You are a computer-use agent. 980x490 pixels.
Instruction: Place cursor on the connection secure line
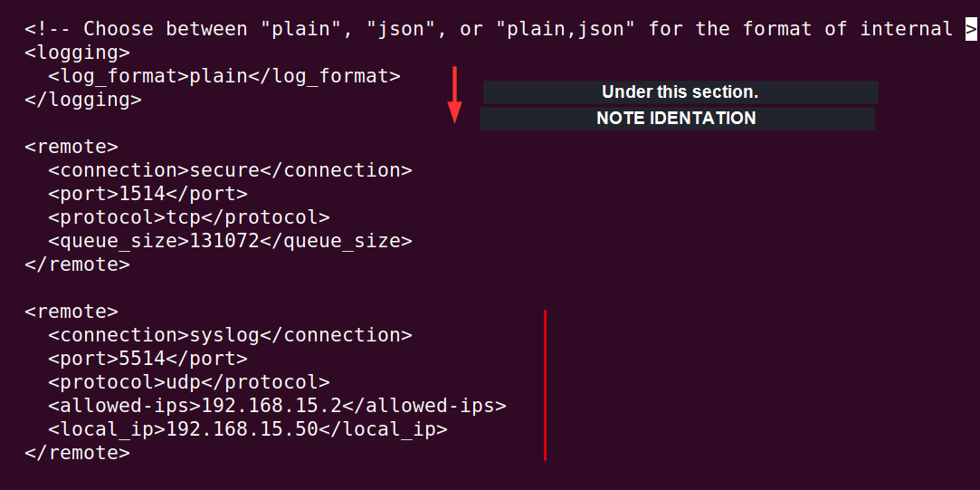230,170
